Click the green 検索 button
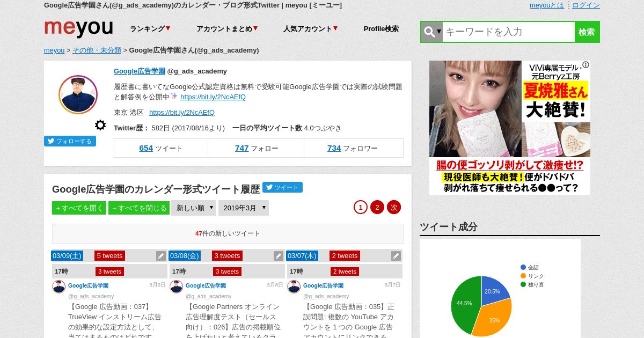Screen dimensions: 644x338 (587, 32)
